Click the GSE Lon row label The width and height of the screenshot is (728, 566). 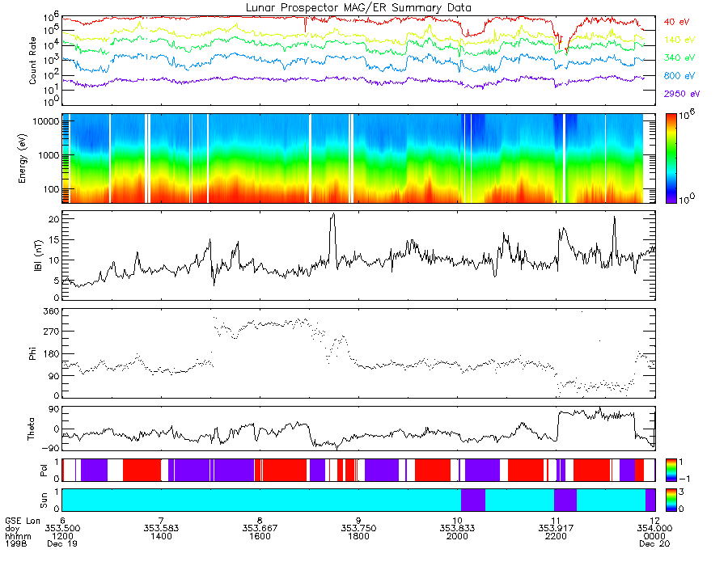coord(23,521)
